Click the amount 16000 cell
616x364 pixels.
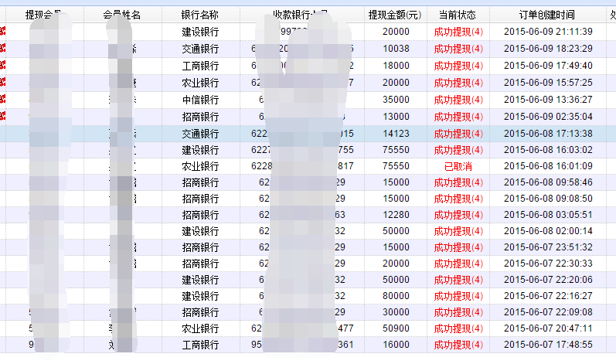pyautogui.click(x=396, y=345)
